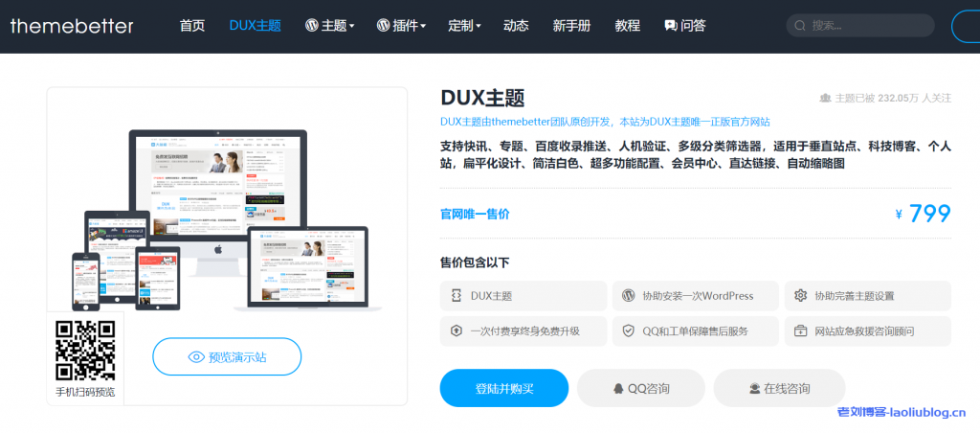Image resolution: width=980 pixels, height=433 pixels.
Task: Click the WordPress icon in 协助安装一次WordPress
Action: (x=628, y=296)
